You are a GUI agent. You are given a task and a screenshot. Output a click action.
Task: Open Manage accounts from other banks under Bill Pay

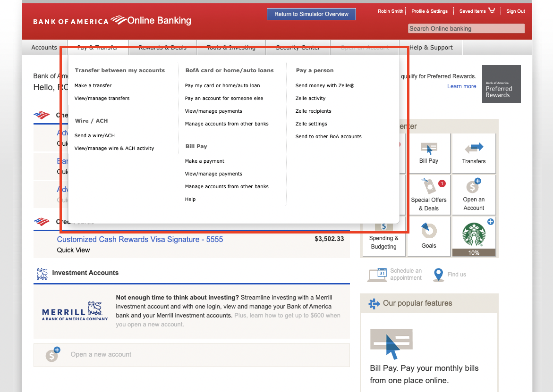[x=227, y=186]
